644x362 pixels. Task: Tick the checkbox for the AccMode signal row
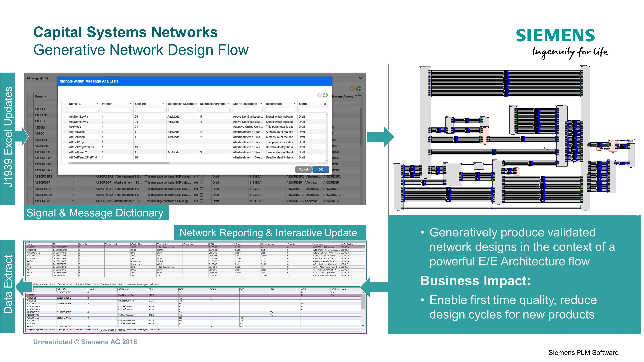pyautogui.click(x=65, y=127)
